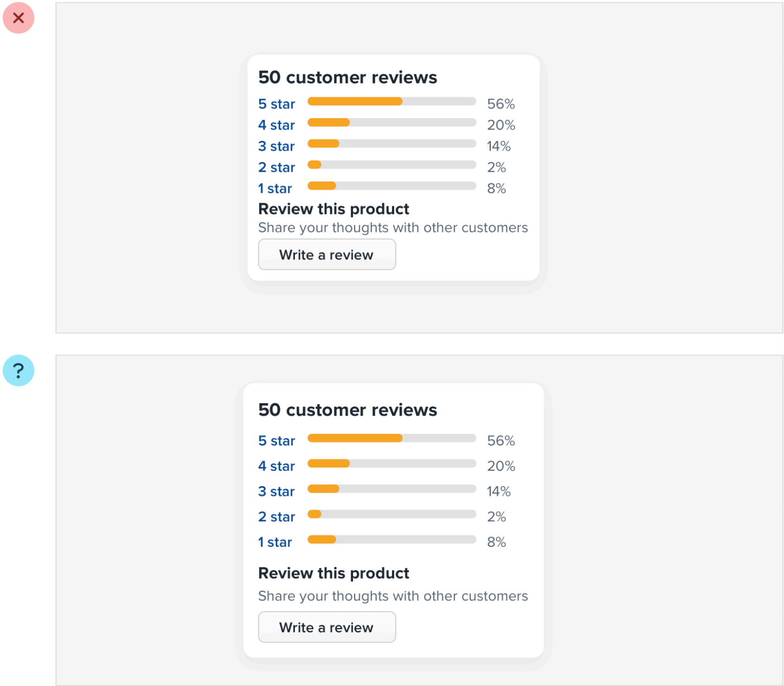Select 4 star link in the question-mark card

(277, 466)
